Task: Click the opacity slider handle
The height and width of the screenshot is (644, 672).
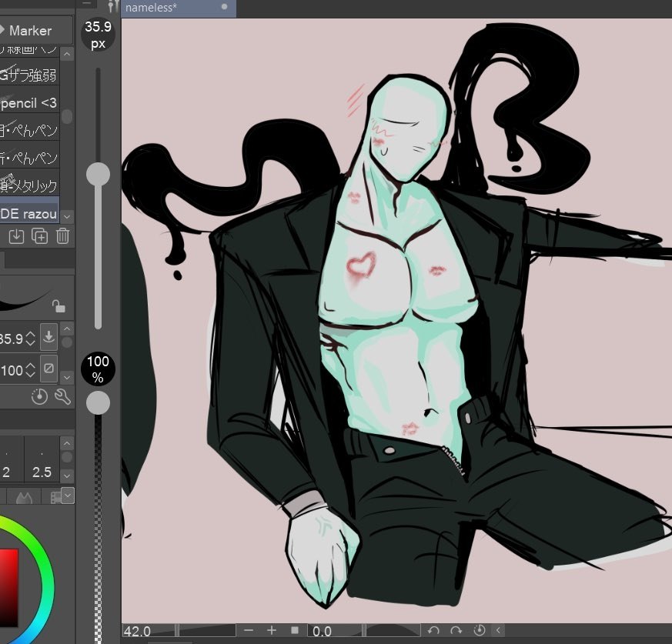Action: [x=98, y=403]
